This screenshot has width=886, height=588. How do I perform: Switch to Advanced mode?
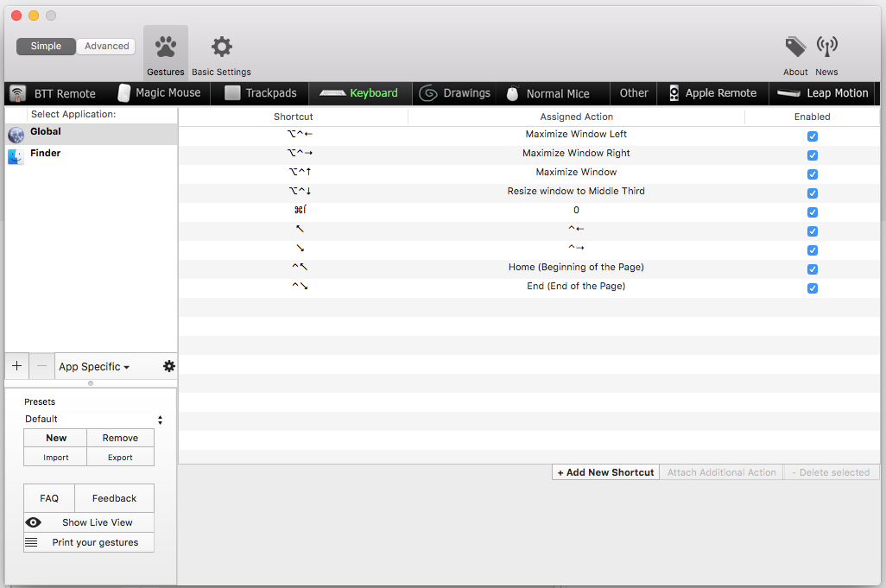[106, 47]
